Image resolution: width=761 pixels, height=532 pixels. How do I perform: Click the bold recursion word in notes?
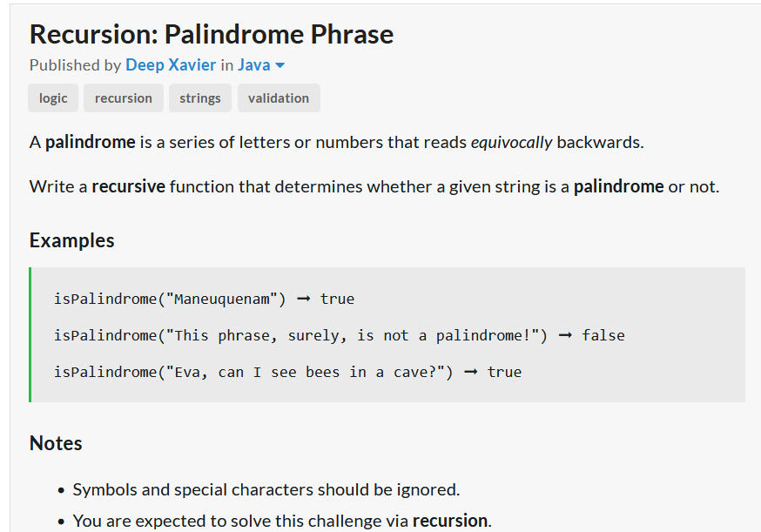tap(450, 521)
